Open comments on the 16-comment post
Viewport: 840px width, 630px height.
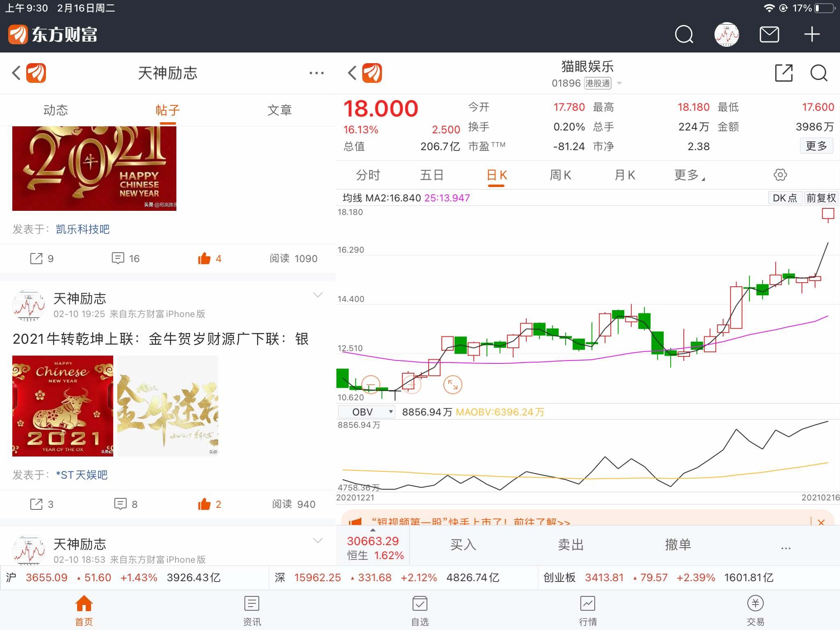118,258
